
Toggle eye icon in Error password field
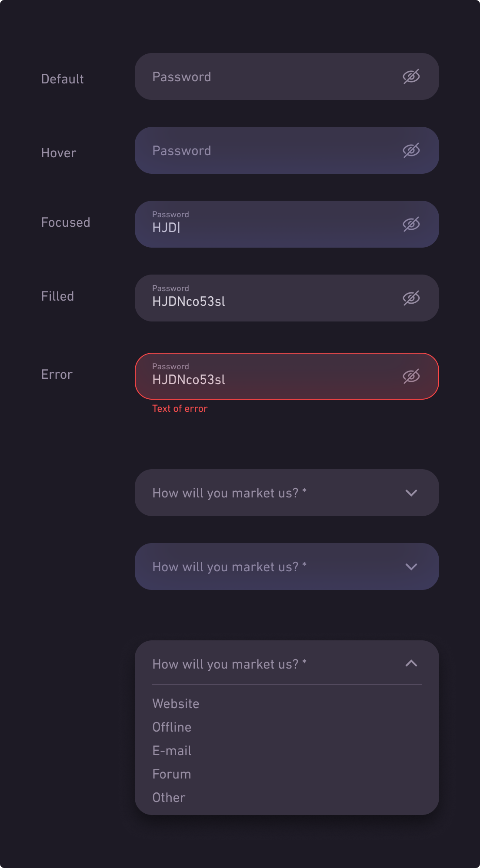point(411,376)
